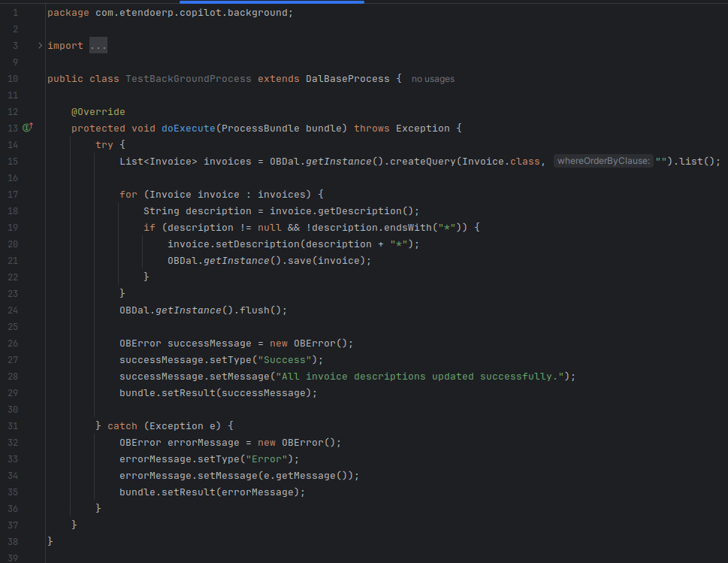The width and height of the screenshot is (728, 563).
Task: Click the "Success" string literal
Action: coord(285,360)
